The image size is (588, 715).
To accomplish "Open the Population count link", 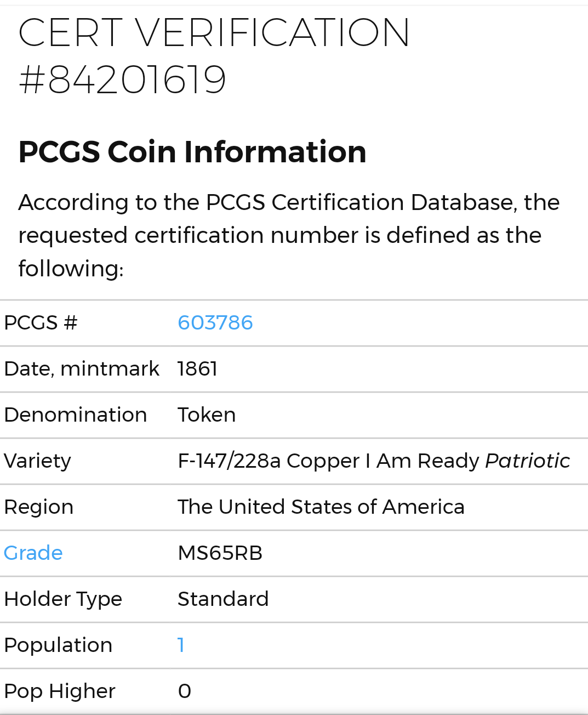I will coord(181,645).
